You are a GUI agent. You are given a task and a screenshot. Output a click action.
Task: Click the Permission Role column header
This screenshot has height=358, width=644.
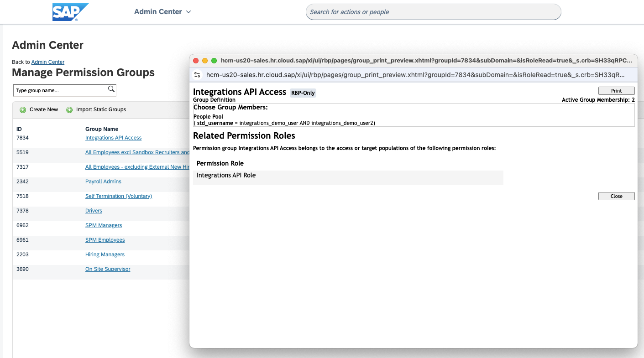point(220,163)
